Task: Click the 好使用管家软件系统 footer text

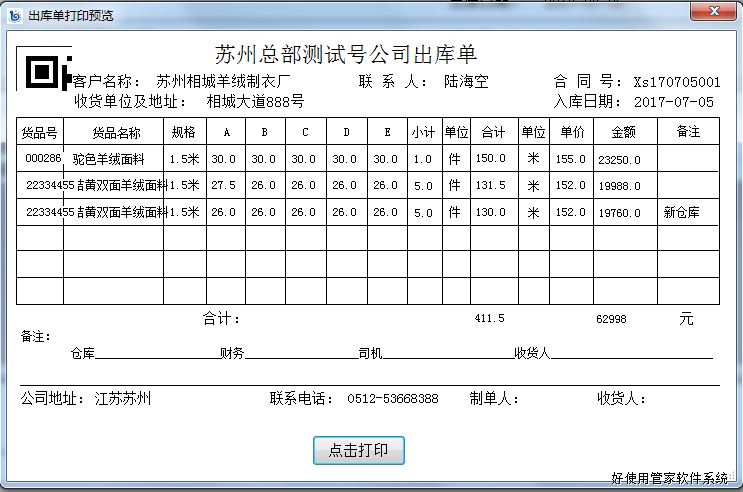Action: pyautogui.click(x=669, y=479)
